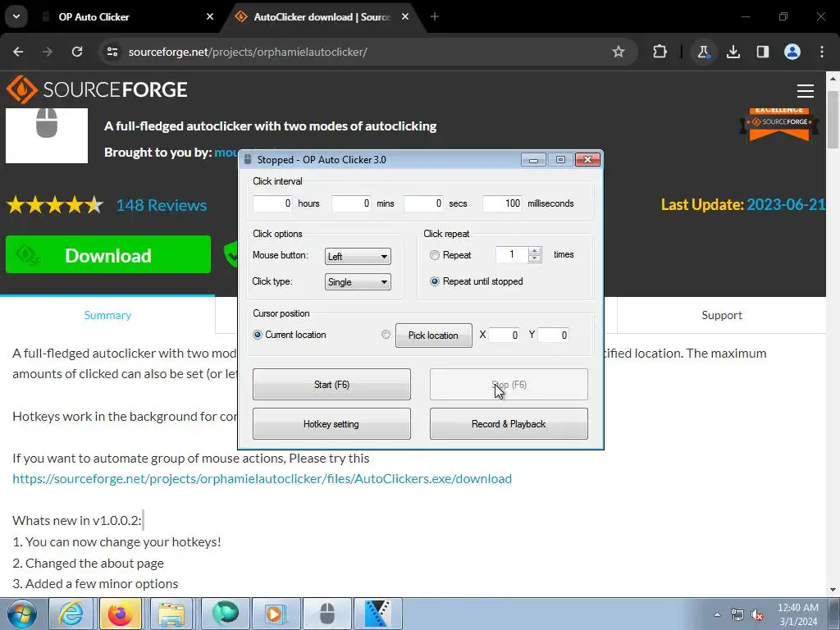Screen dimensions: 840x630
Task: Click the muted volume tray icon
Action: [757, 614]
